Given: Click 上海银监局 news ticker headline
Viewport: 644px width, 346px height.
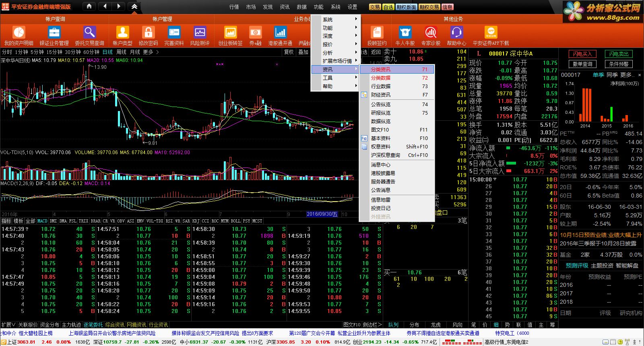Looking at the screenshot, I should tap(112, 333).
